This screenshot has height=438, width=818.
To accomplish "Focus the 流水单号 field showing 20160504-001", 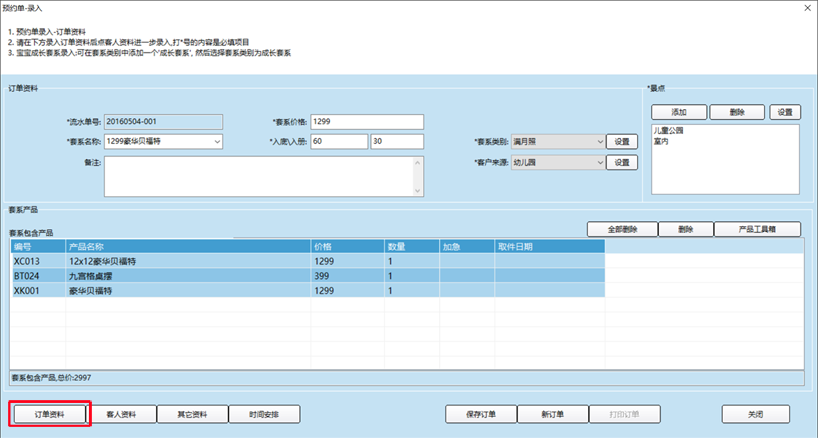I will (x=163, y=121).
